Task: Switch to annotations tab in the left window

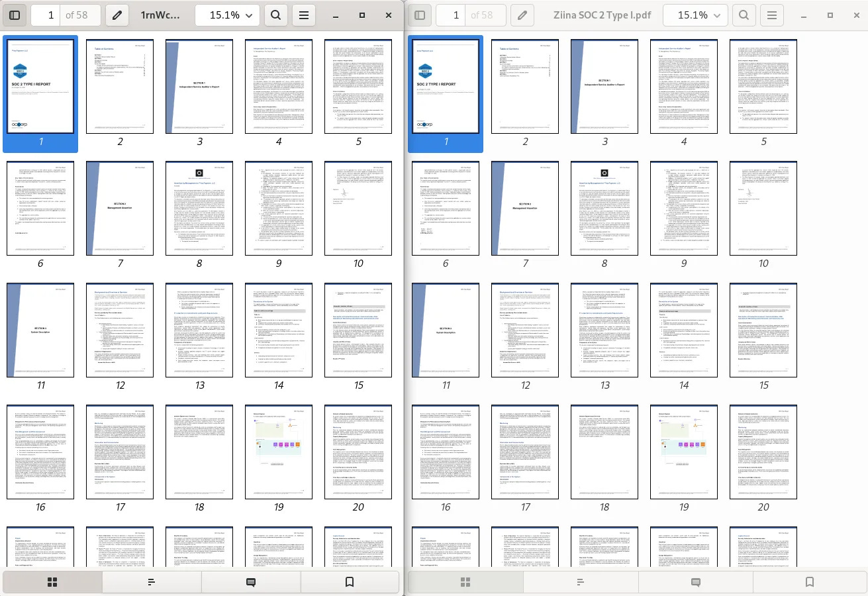Action: coord(251,582)
